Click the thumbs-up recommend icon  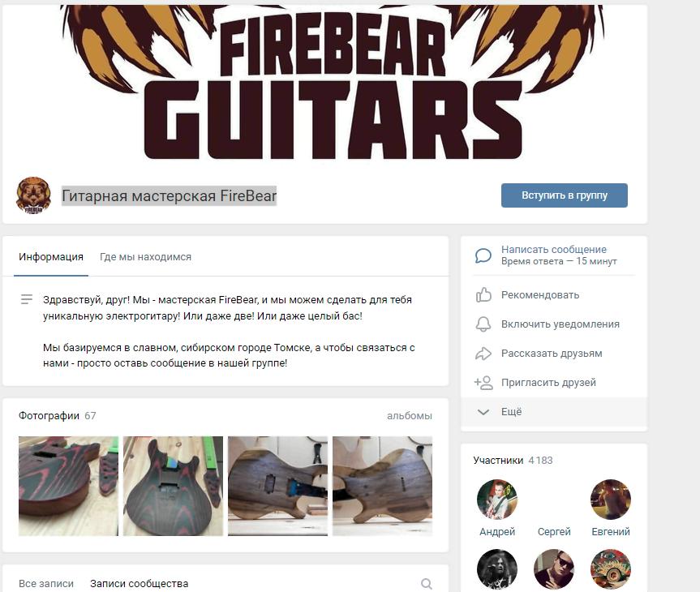point(483,295)
